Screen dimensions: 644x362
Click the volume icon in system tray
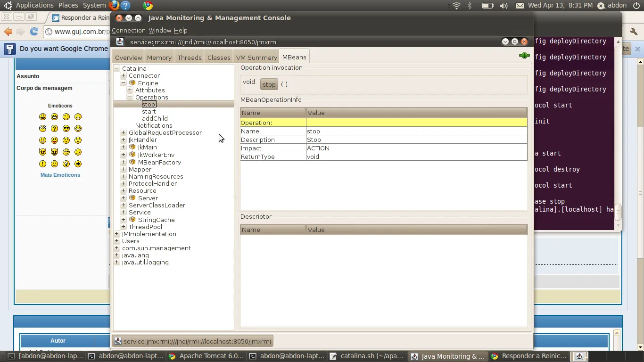tap(504, 6)
